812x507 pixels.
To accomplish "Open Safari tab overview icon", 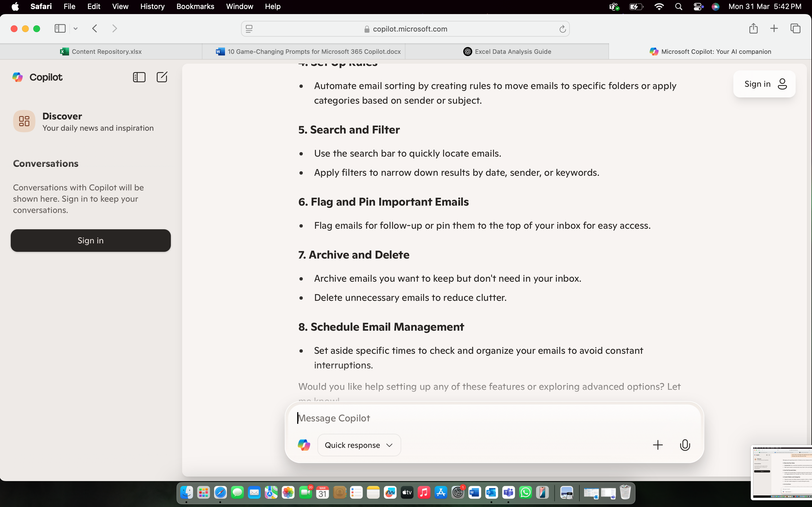I will [x=795, y=28].
